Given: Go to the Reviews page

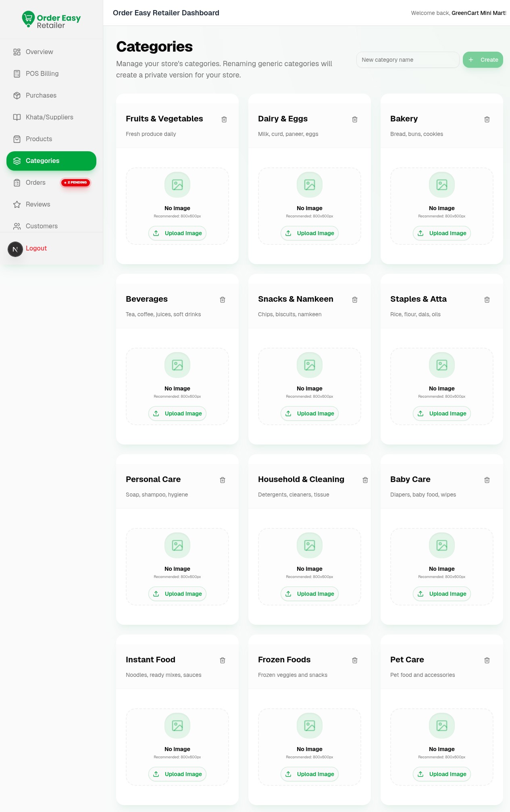Looking at the screenshot, I should point(51,205).
